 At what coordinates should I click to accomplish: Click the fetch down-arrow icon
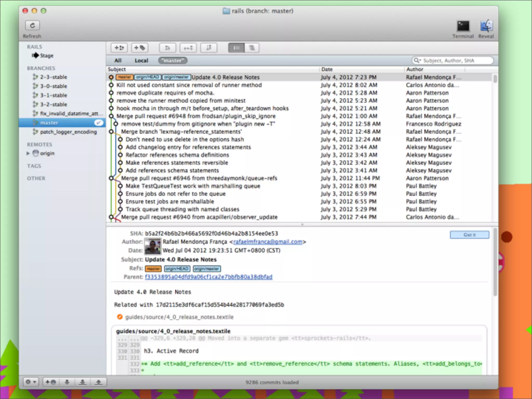[x=67, y=382]
